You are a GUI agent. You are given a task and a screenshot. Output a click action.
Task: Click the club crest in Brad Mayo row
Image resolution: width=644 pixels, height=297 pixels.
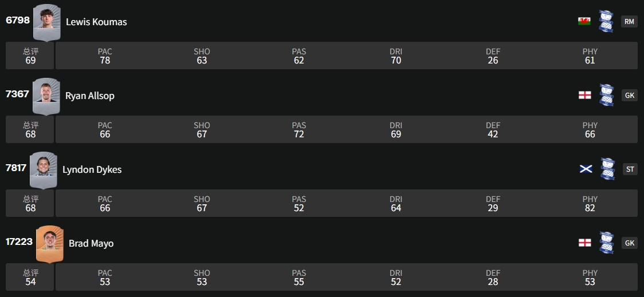pyautogui.click(x=606, y=243)
